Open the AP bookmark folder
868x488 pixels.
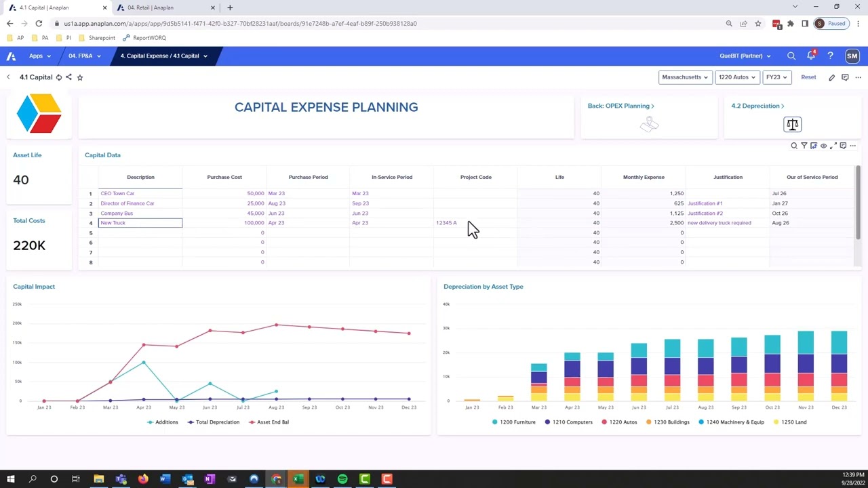[x=16, y=38]
